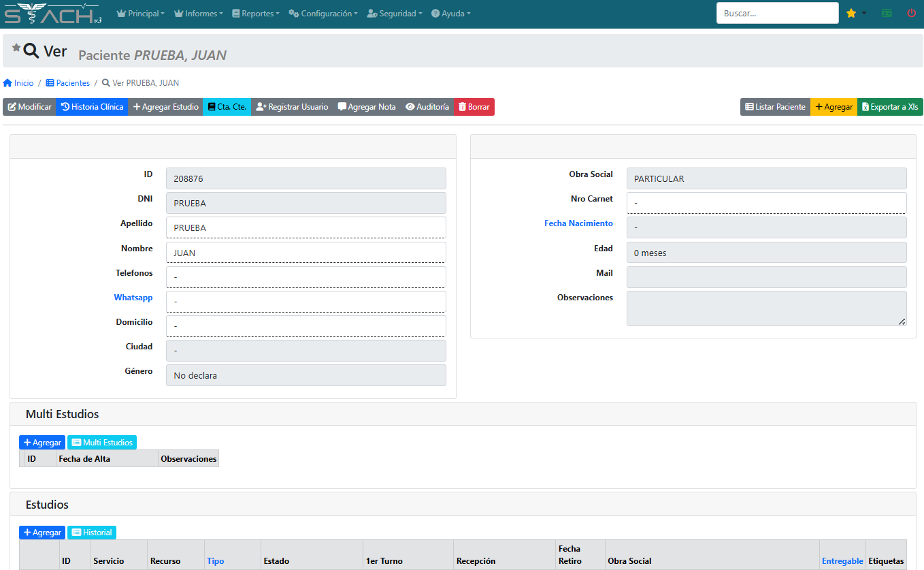Screen dimensions: 924x570
Task: Click the Buscar search field
Action: 777,13
